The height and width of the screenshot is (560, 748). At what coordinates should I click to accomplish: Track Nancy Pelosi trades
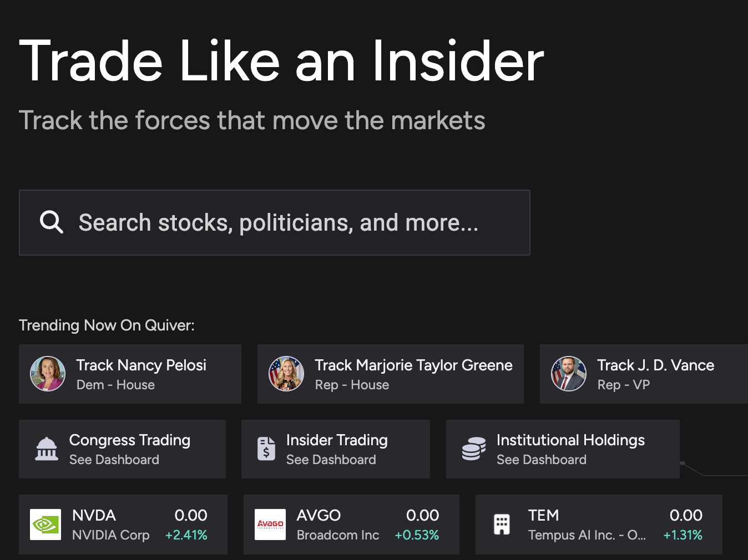[x=130, y=374]
